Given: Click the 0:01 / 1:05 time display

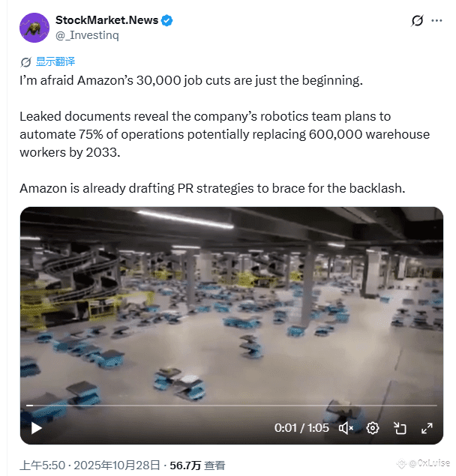Looking at the screenshot, I should [301, 428].
